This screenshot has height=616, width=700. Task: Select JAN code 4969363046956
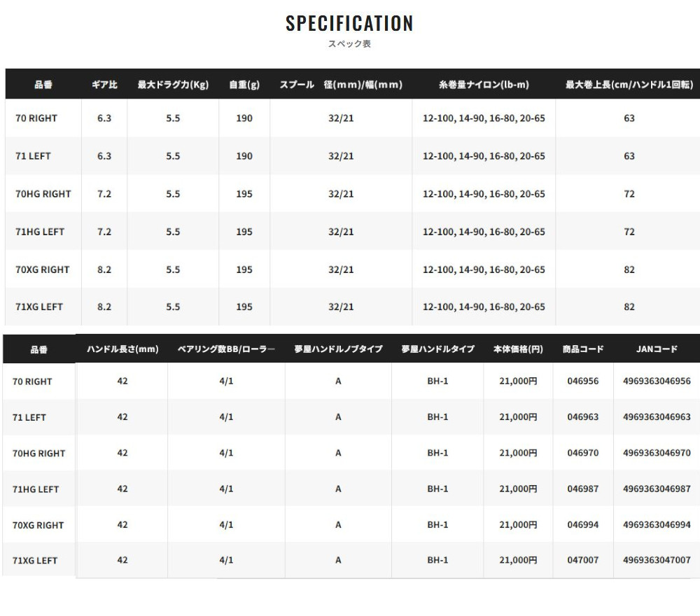pyautogui.click(x=657, y=381)
